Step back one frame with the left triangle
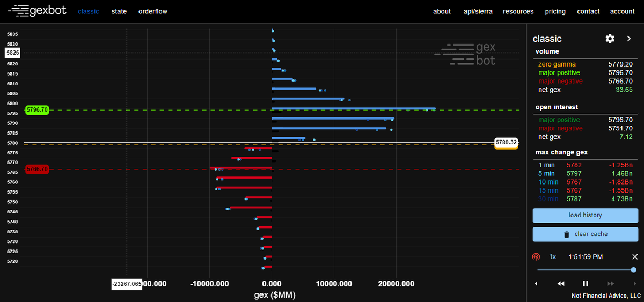Viewport: 644px width, 302px height. tap(536, 283)
